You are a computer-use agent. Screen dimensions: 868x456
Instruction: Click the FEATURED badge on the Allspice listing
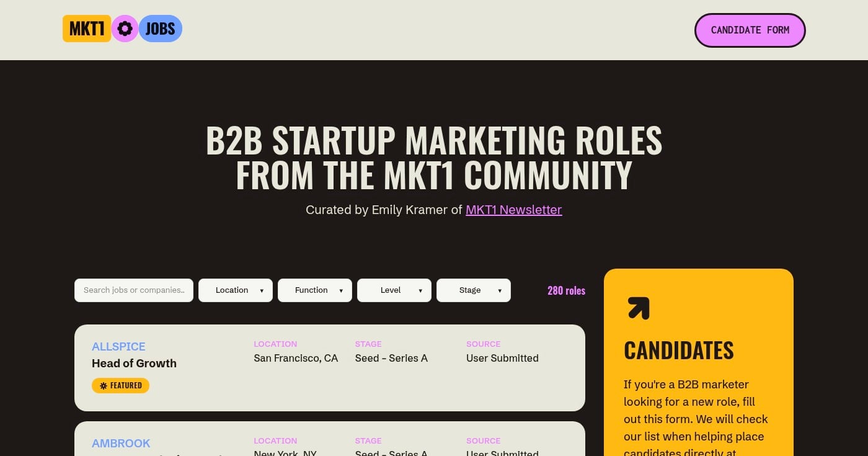[x=120, y=385]
